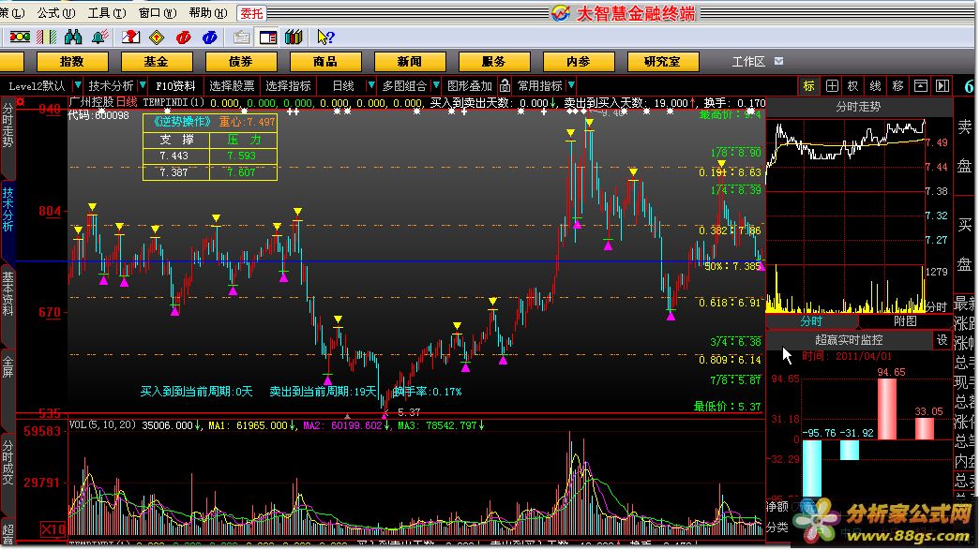Open the 窗口(W) menu
Screen dimensions: 980x550
click(158, 13)
